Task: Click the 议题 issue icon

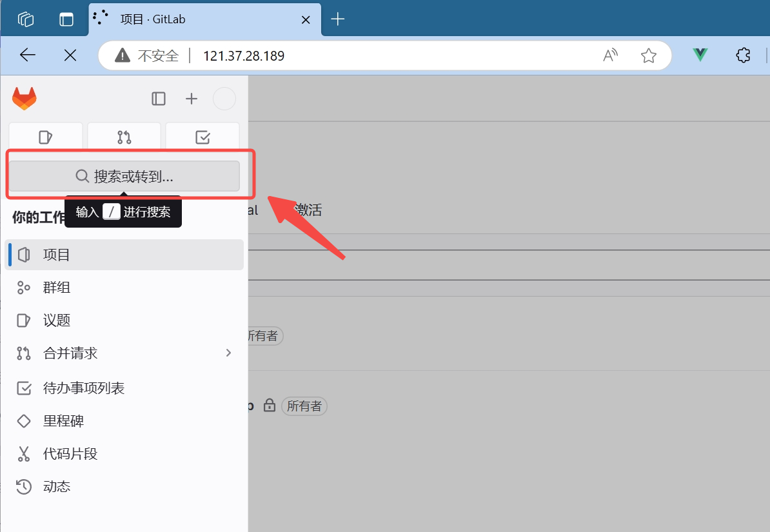Action: click(x=24, y=320)
